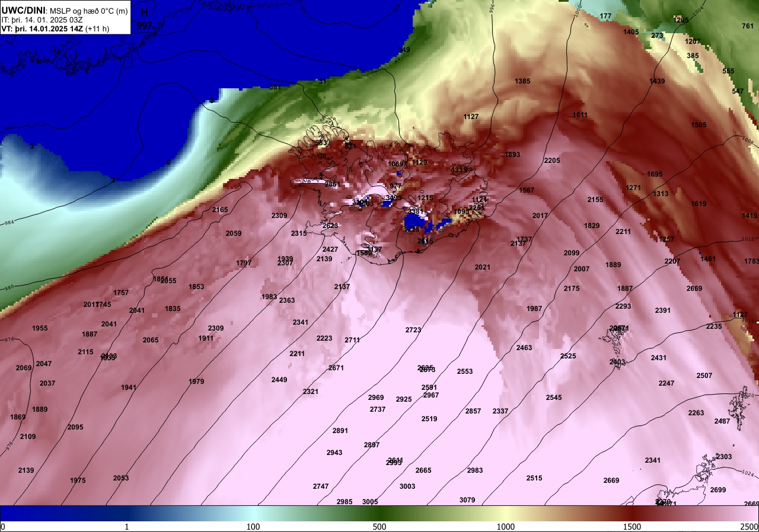Click the map value '2723'
759x532 pixels.
pyautogui.click(x=413, y=330)
